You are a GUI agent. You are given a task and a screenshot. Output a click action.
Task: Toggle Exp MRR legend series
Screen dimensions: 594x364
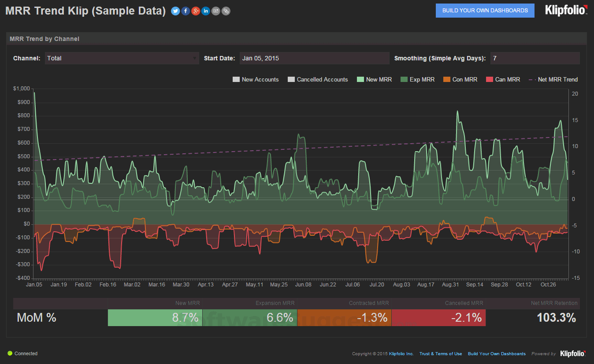417,80
